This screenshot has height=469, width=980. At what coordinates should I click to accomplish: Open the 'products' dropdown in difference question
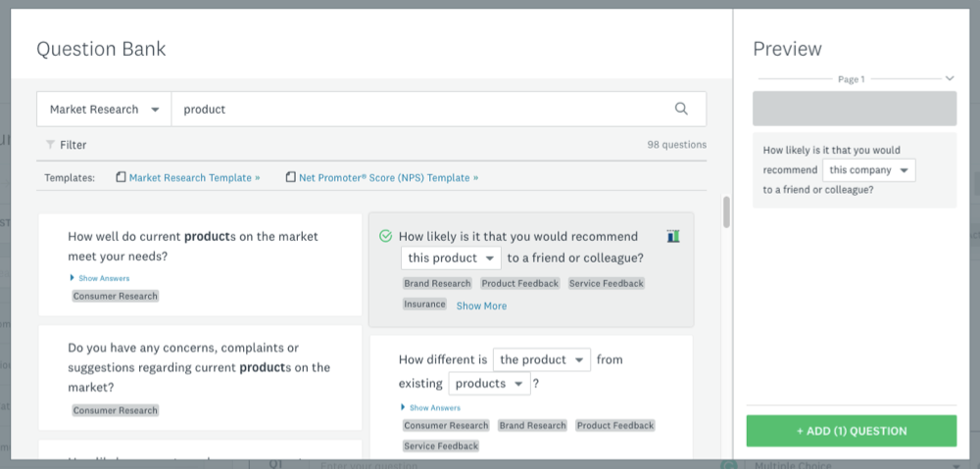(x=489, y=384)
